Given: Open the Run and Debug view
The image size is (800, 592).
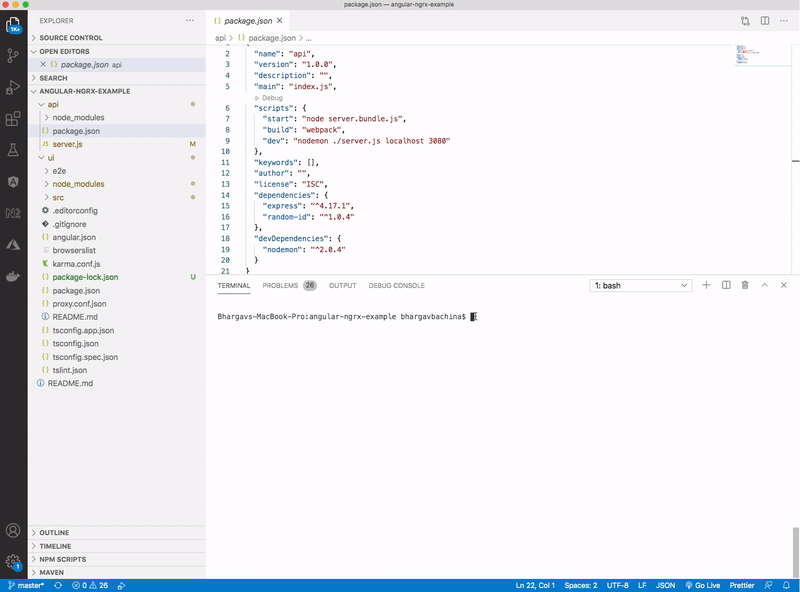Looking at the screenshot, I should [x=13, y=88].
